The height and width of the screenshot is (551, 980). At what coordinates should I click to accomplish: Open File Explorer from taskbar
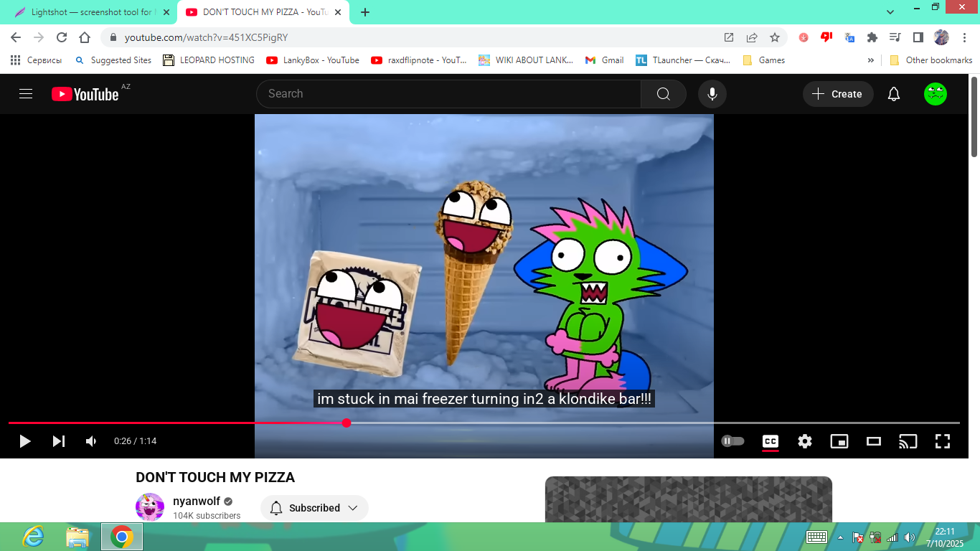pos(77,537)
